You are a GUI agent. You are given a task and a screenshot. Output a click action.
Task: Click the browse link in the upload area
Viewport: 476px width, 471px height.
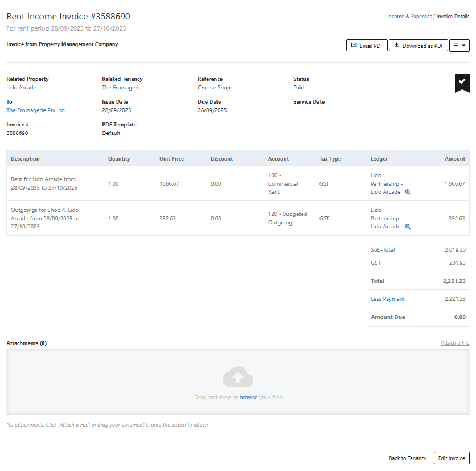tap(248, 398)
